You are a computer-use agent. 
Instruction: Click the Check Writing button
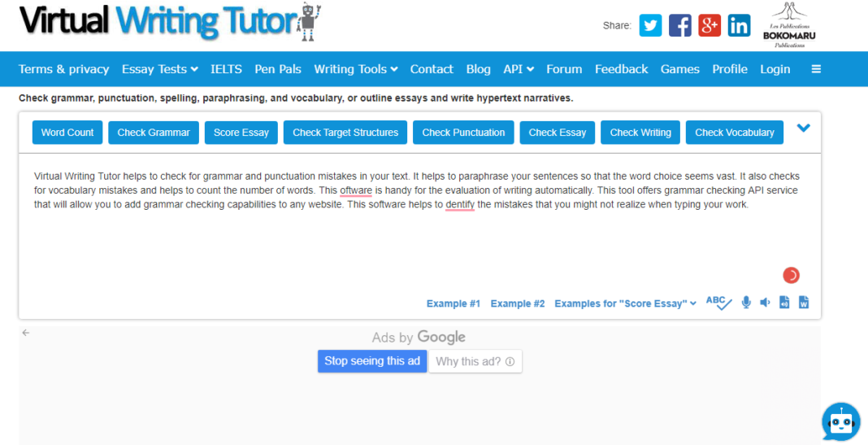pos(640,133)
